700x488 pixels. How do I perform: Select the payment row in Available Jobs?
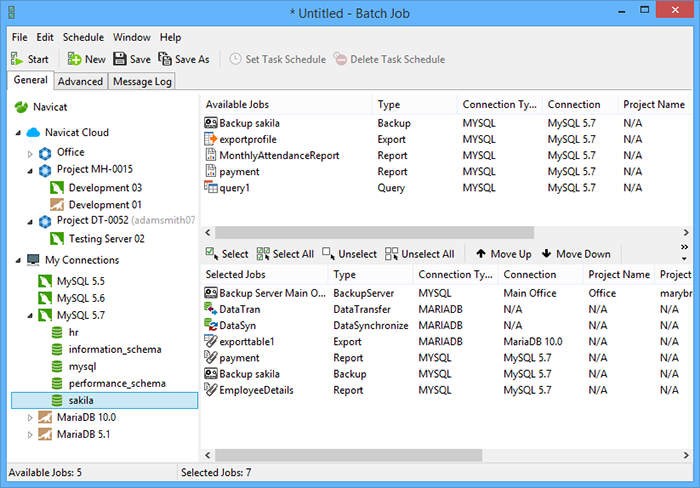(x=446, y=171)
